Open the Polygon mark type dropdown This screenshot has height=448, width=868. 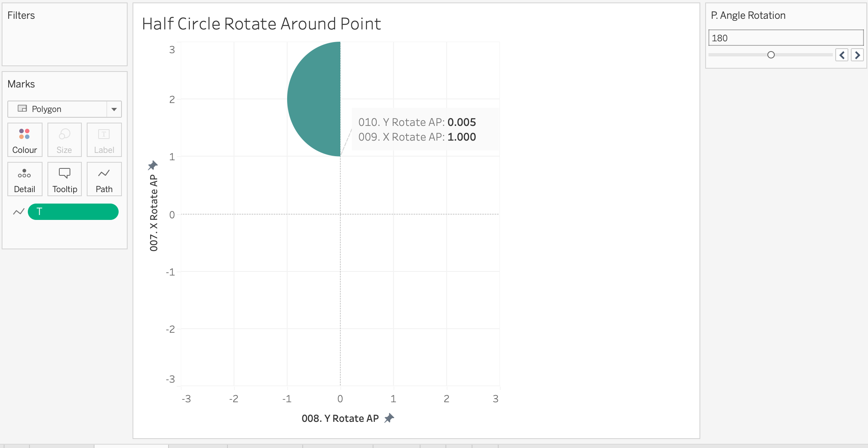coord(57,109)
